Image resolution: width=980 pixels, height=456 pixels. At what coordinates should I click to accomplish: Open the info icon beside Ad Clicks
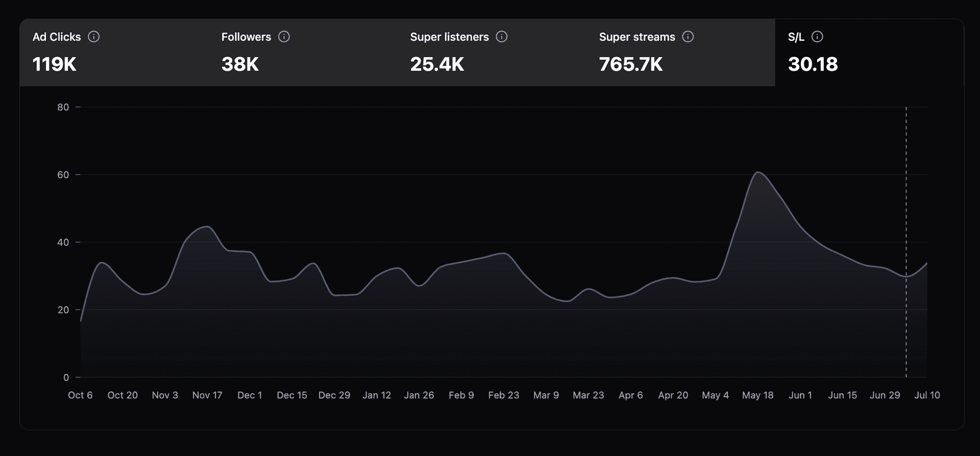click(93, 37)
